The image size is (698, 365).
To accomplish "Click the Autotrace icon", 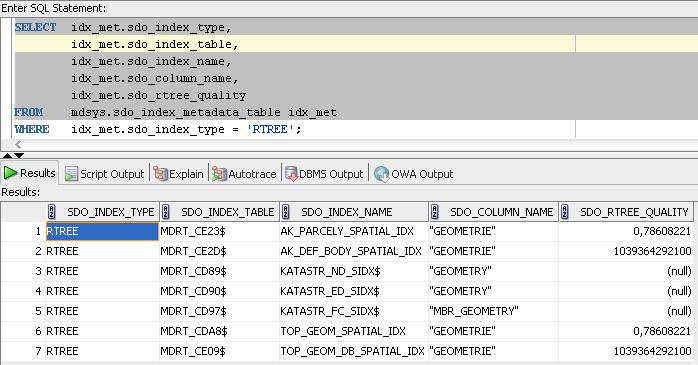I will pos(219,174).
